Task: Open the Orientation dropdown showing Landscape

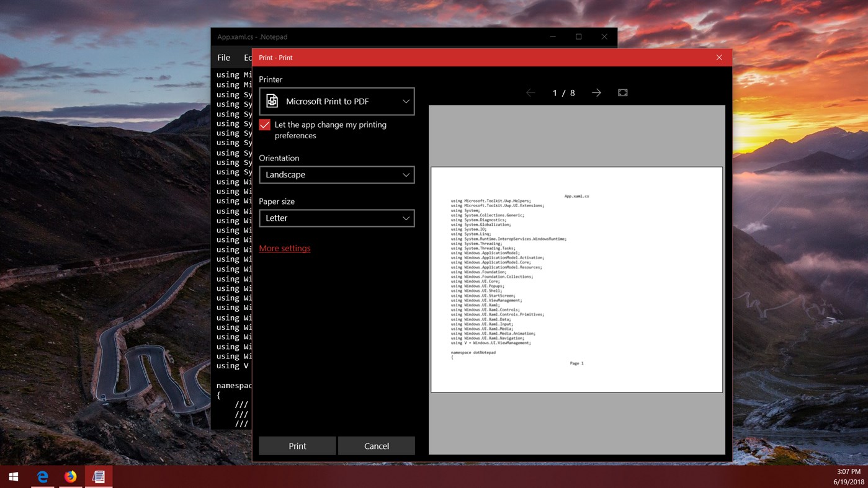Action: (x=337, y=174)
